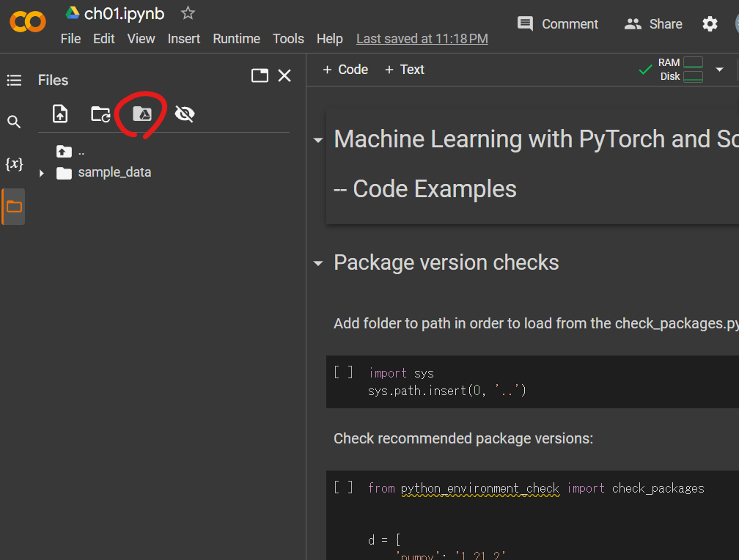739x560 pixels.
Task: Open the Runtime menu
Action: [236, 38]
